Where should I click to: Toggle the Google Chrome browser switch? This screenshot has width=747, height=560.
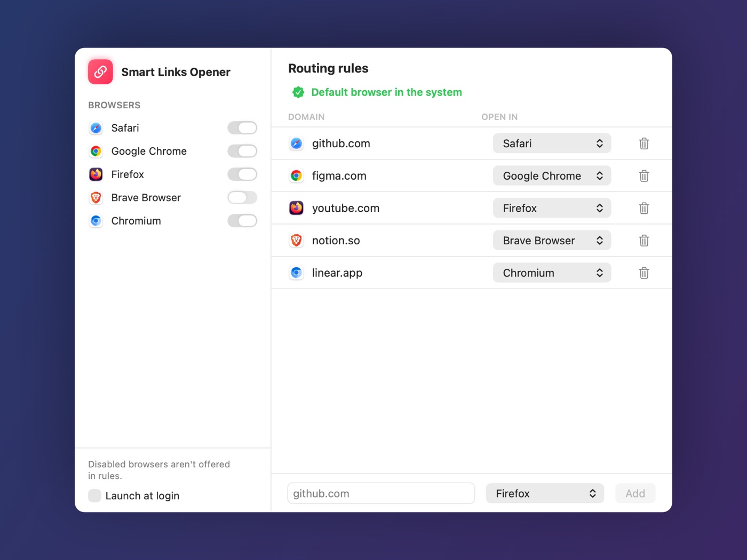(242, 151)
